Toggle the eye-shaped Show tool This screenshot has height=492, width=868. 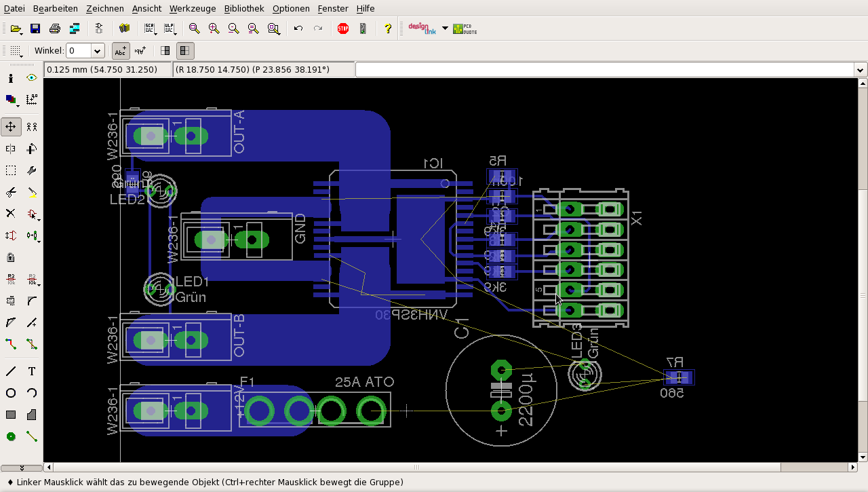[x=32, y=77]
